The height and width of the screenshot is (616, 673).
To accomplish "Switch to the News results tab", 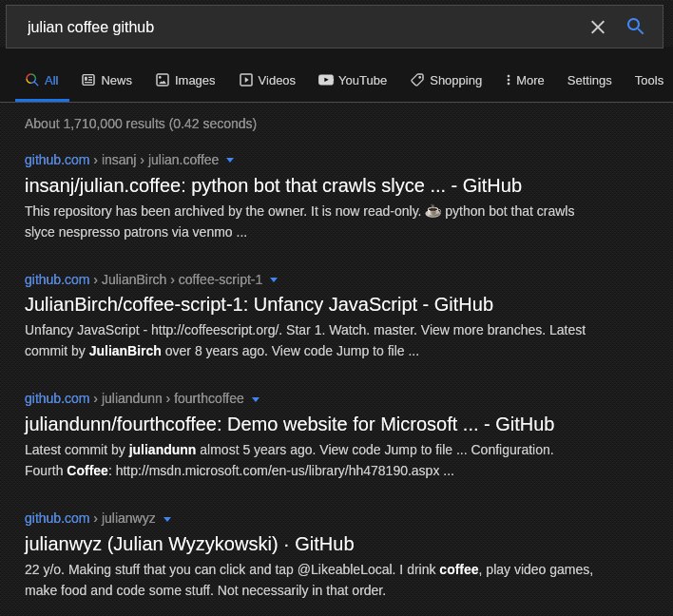I will tap(106, 80).
